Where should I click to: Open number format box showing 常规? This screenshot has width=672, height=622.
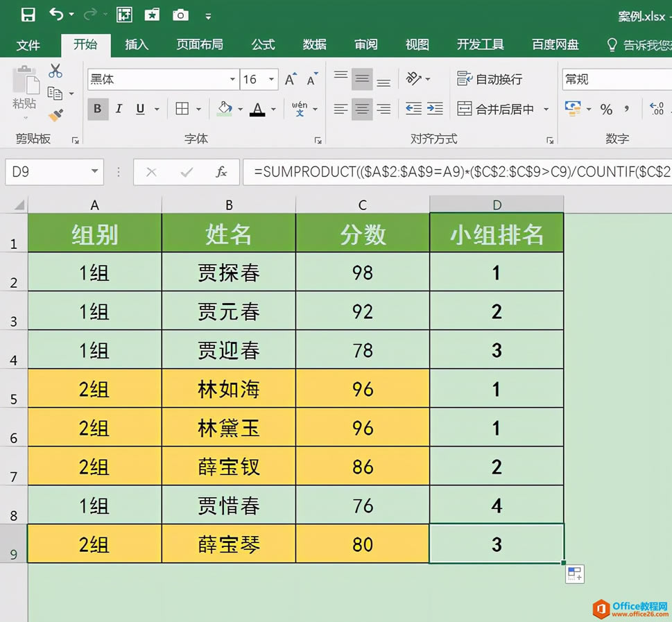(x=617, y=79)
